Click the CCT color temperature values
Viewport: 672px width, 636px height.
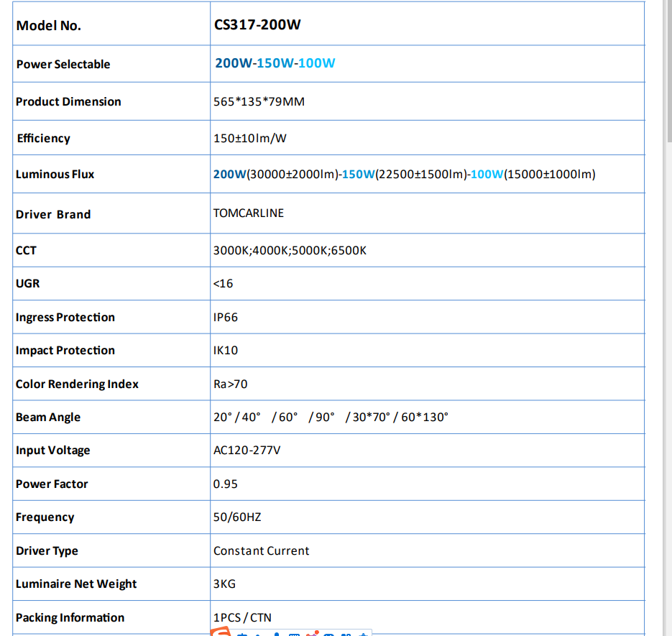[290, 250]
